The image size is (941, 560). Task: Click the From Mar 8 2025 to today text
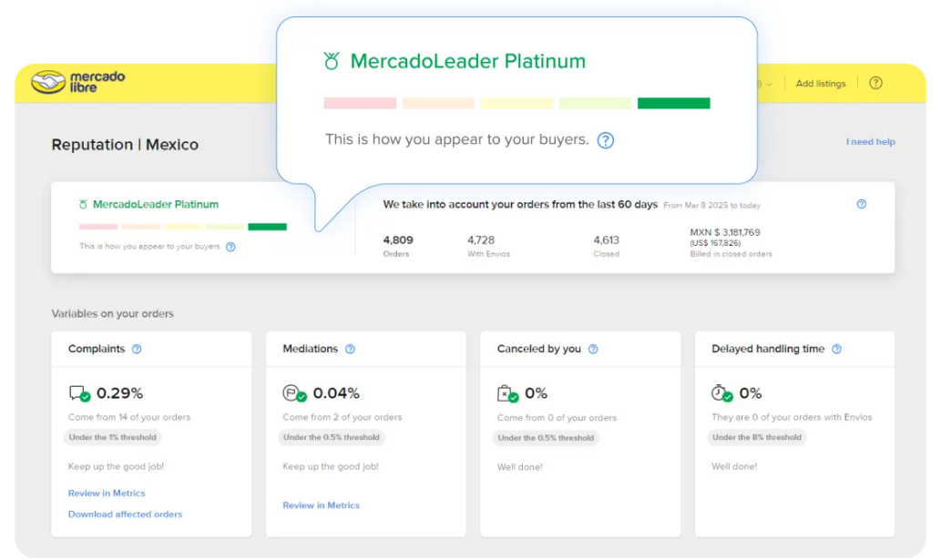pos(711,205)
